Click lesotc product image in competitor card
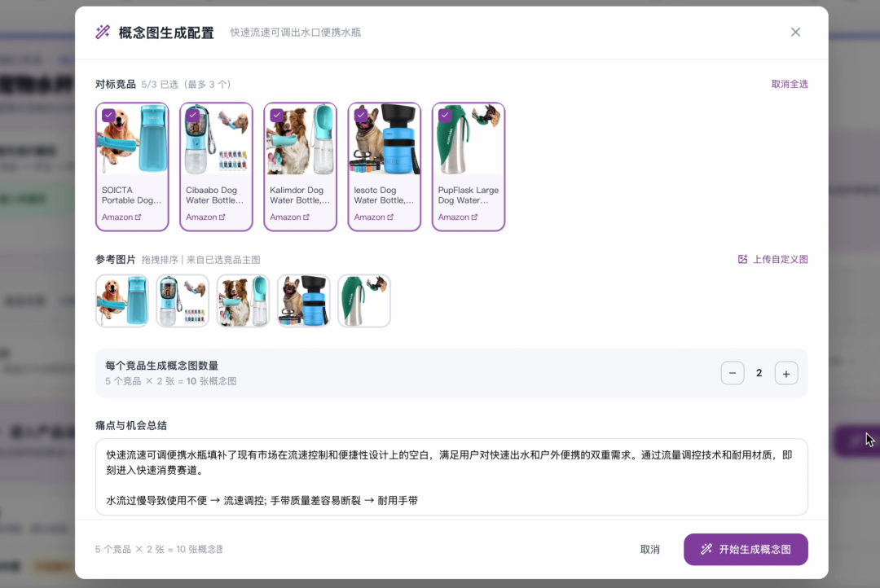This screenshot has height=588, width=880. 385,139
